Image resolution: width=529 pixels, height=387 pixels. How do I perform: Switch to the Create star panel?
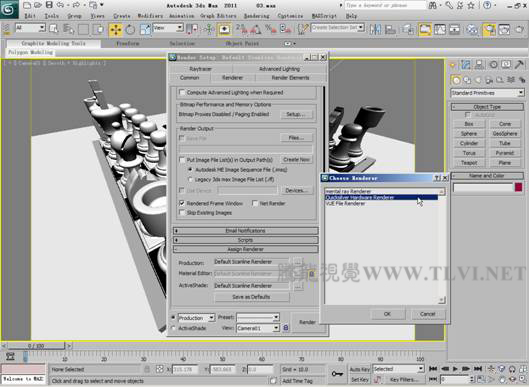453,64
